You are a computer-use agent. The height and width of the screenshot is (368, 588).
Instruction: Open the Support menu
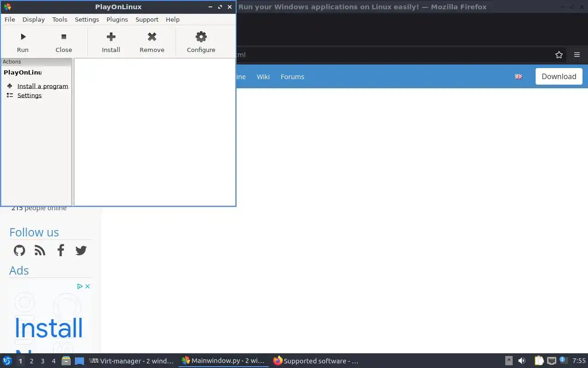click(147, 19)
